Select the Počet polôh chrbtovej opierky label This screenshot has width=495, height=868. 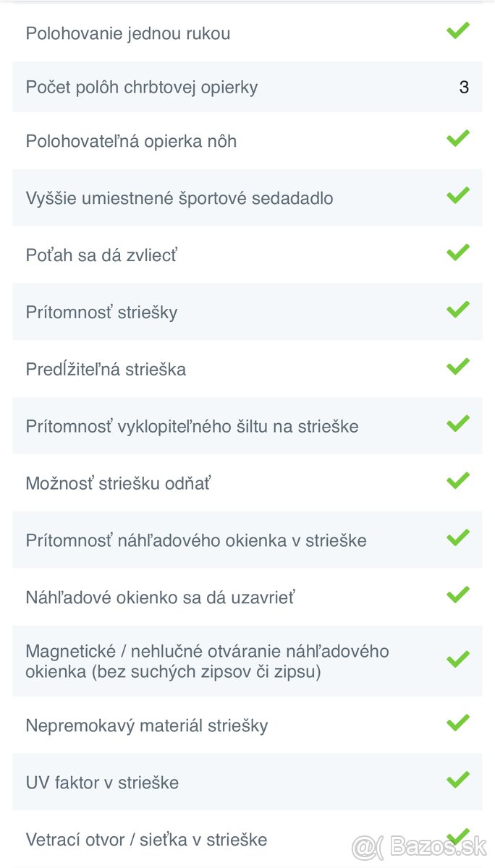(142, 88)
